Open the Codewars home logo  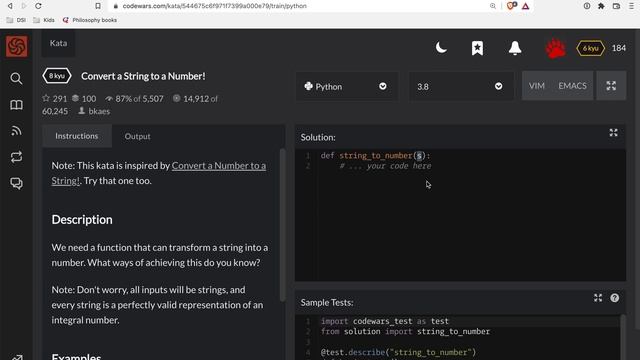tap(17, 46)
